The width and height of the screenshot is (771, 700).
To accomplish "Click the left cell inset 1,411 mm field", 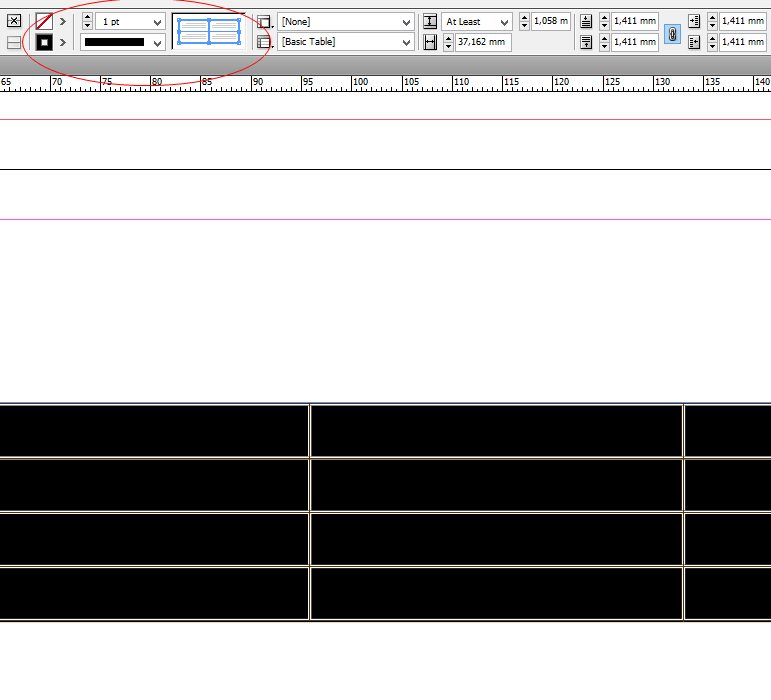I will click(x=742, y=21).
